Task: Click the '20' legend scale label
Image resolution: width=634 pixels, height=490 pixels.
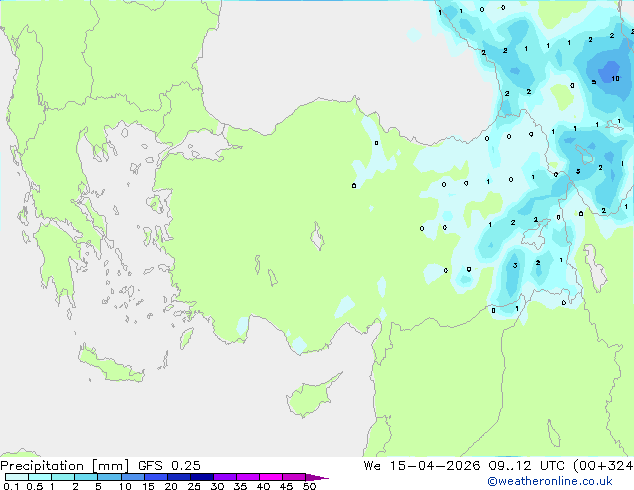Action: 171,486
